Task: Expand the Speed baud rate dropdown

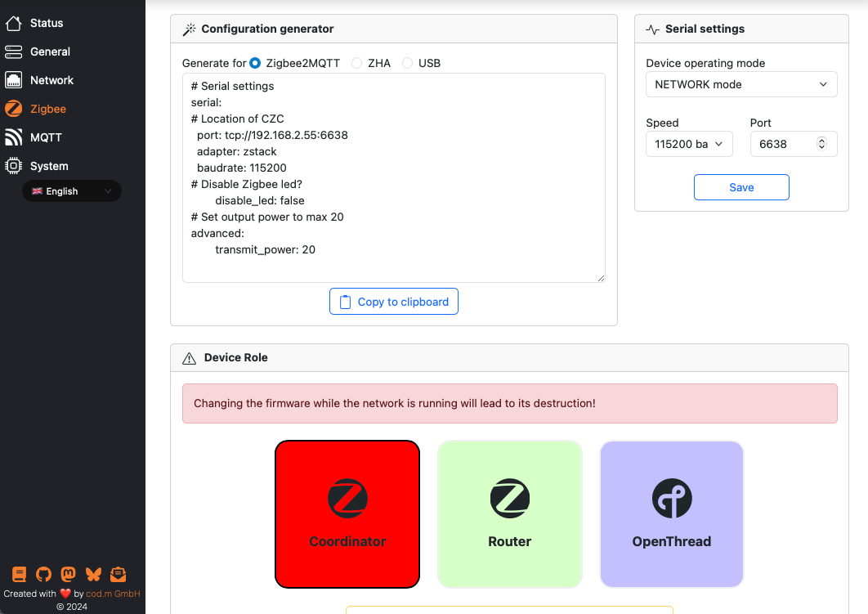Action: (689, 144)
